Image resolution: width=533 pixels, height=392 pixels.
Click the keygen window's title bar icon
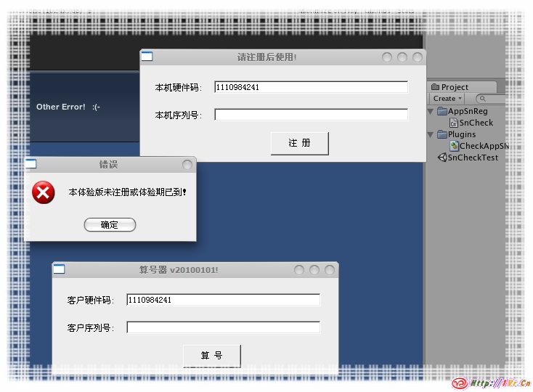click(x=59, y=269)
